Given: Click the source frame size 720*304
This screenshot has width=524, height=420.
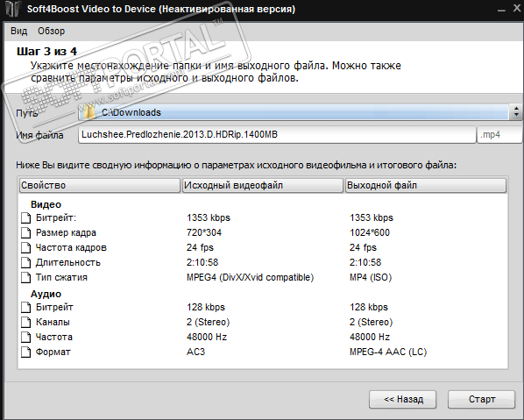Looking at the screenshot, I should pos(204,232).
